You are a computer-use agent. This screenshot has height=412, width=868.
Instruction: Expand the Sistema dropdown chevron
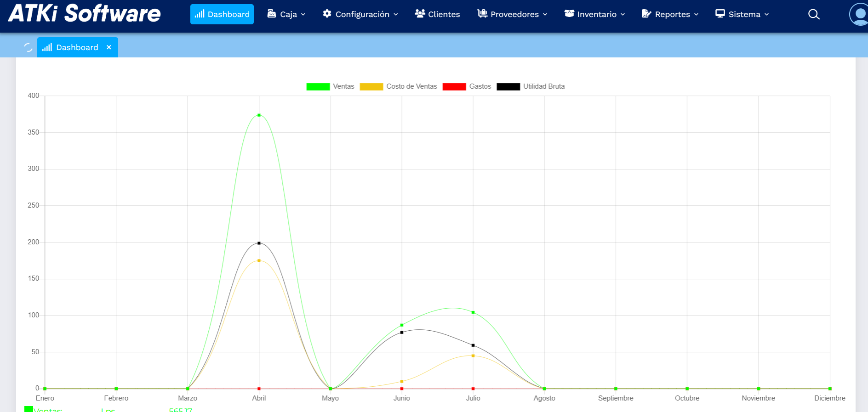(x=766, y=15)
